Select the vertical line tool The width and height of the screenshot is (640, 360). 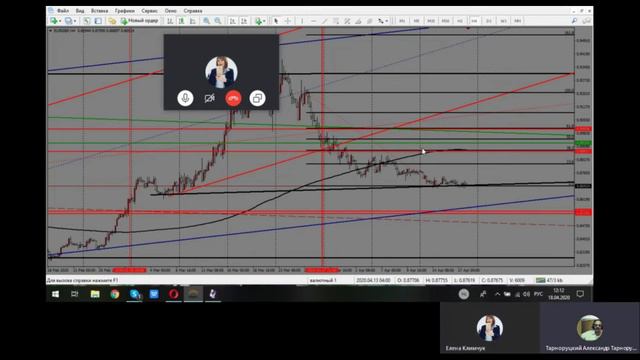coord(302,21)
